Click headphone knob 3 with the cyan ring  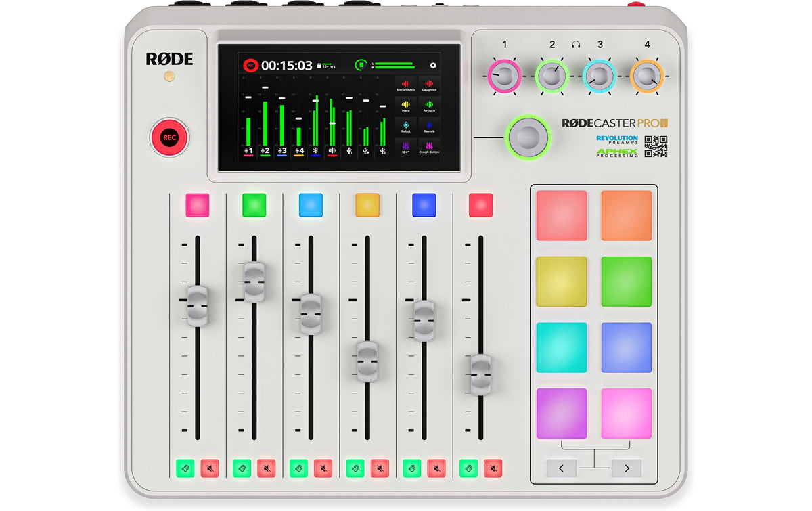pos(599,76)
